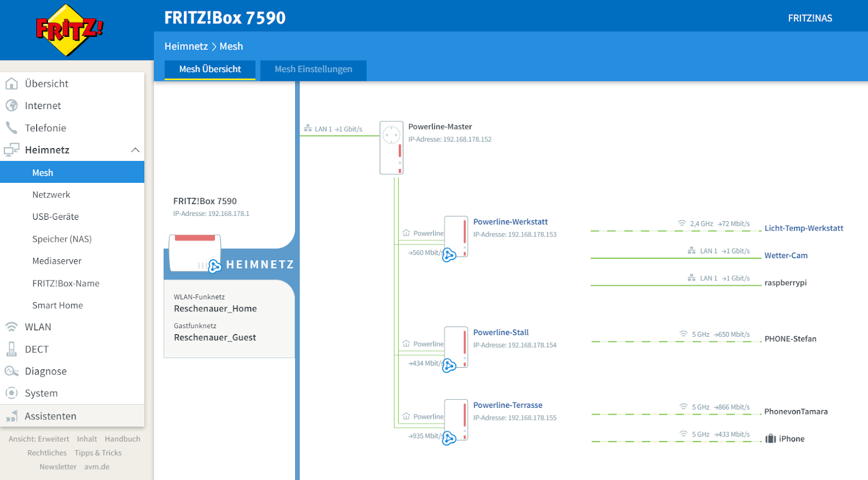Click the DECT handset icon

coord(11,349)
